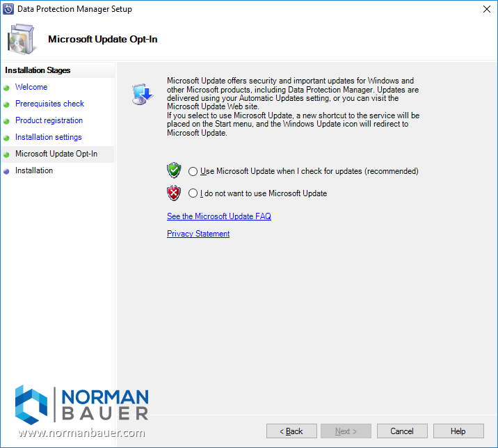Open the Microsoft Update FAQ link
Viewport: 498px width, 448px height.
(219, 216)
